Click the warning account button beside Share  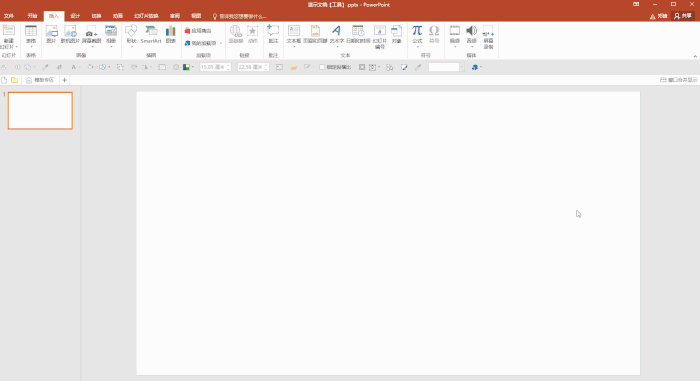[x=658, y=16]
